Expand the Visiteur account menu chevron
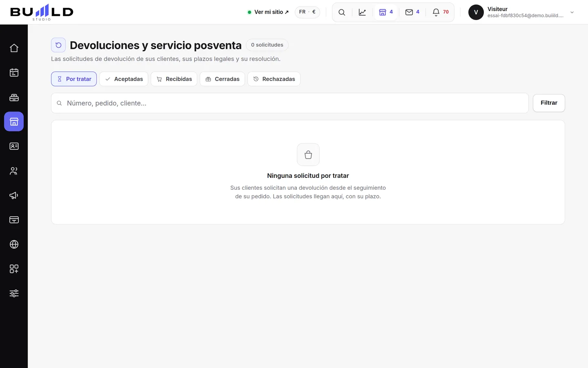588x368 pixels. click(572, 12)
